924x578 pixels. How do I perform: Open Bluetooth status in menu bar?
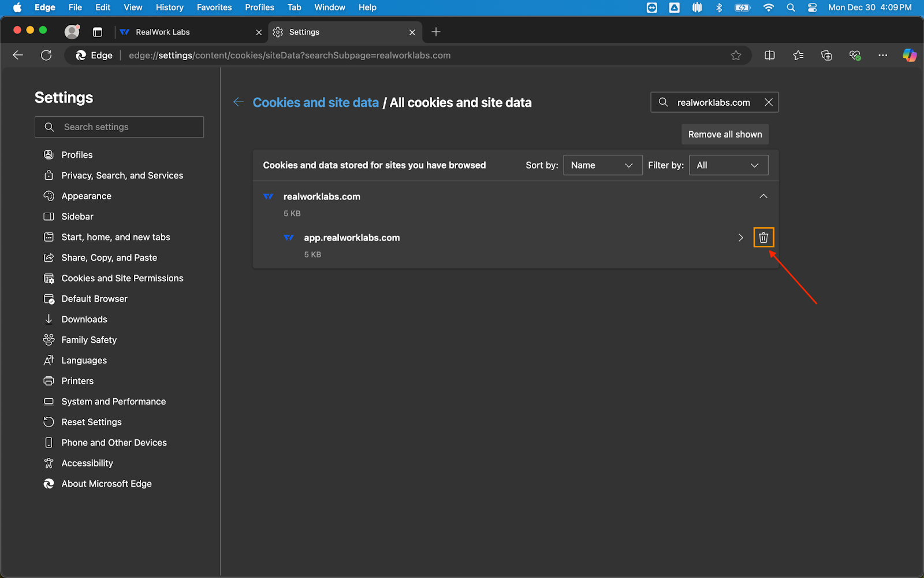point(719,8)
